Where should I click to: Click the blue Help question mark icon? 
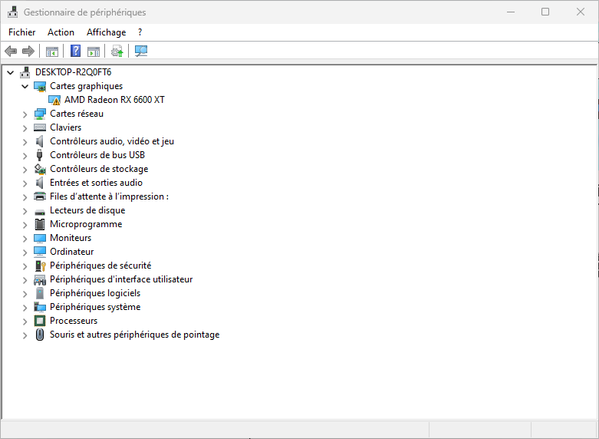76,51
